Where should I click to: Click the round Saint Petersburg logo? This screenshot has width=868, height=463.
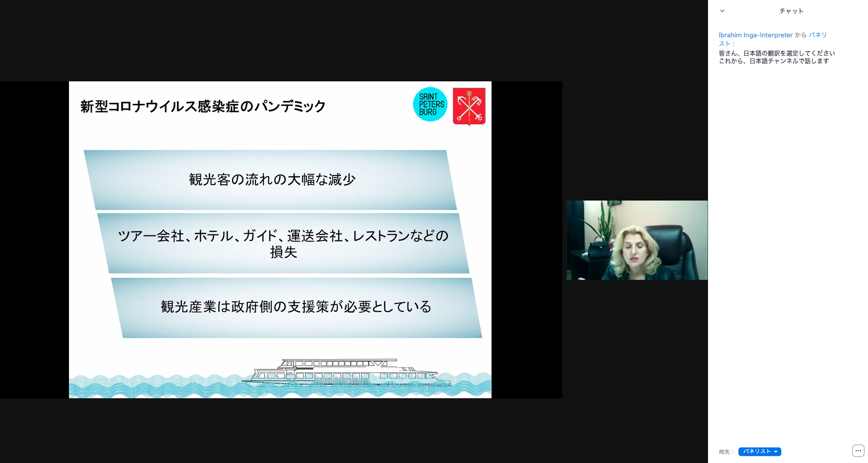point(430,104)
